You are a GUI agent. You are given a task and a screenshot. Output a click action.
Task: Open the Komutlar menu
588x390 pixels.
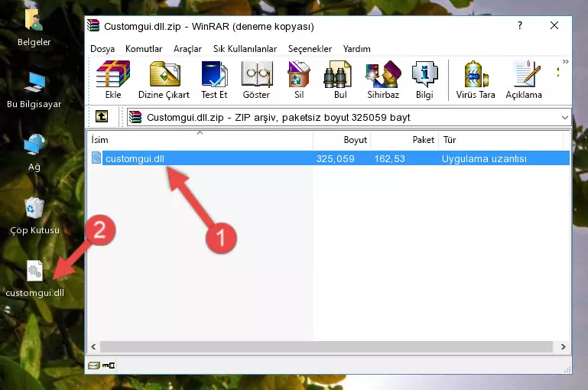[x=144, y=49]
